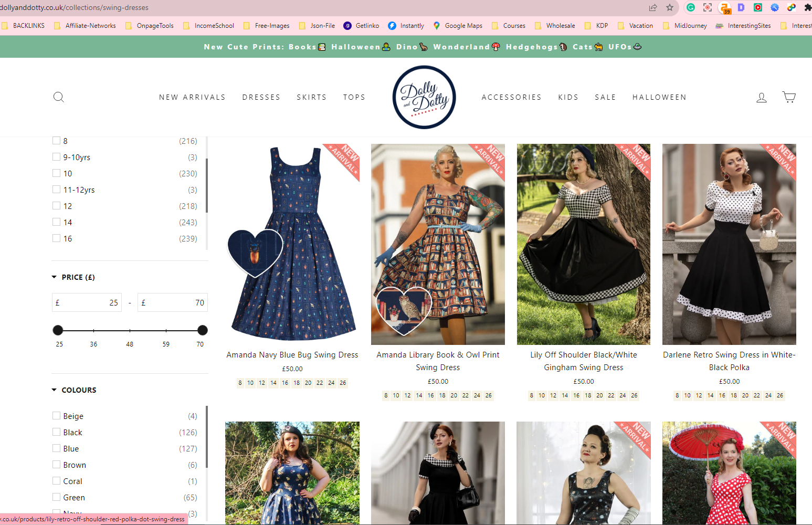The width and height of the screenshot is (812, 525).
Task: Open the browser extensions puzzle icon
Action: pos(808,7)
